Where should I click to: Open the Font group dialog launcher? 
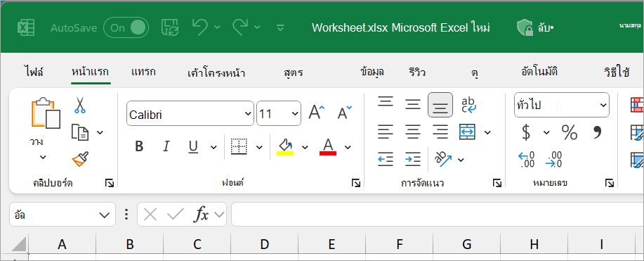(x=356, y=183)
